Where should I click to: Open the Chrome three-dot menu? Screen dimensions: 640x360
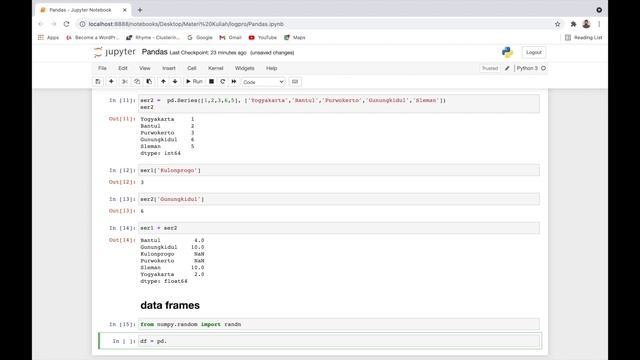tap(599, 24)
